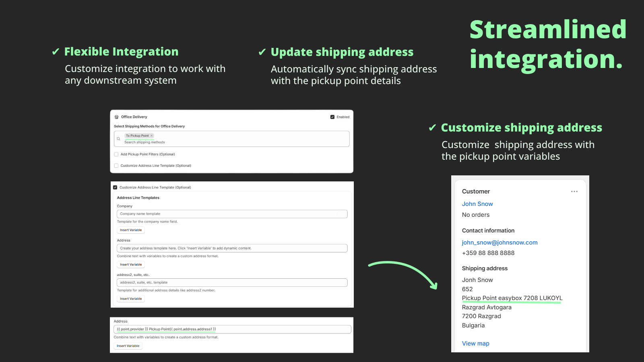Remove the To Pickup Point tag
This screenshot has height=362, width=644.
coord(151,136)
